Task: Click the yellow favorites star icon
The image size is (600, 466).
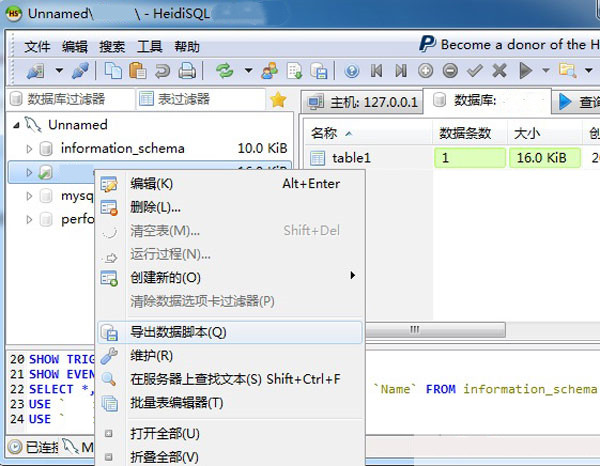Action: (278, 99)
